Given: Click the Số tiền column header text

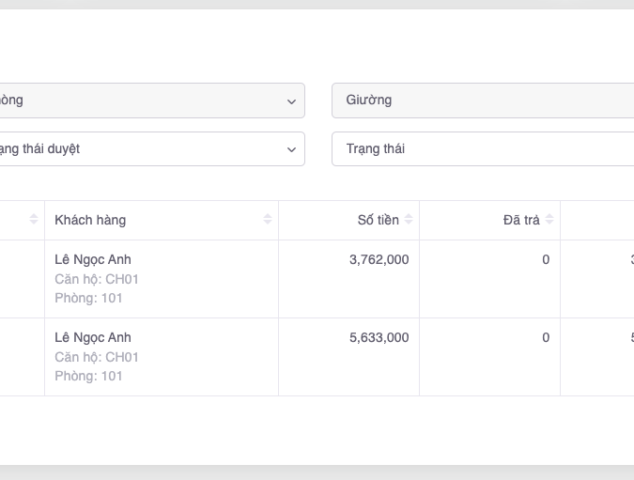Looking at the screenshot, I should tap(378, 220).
